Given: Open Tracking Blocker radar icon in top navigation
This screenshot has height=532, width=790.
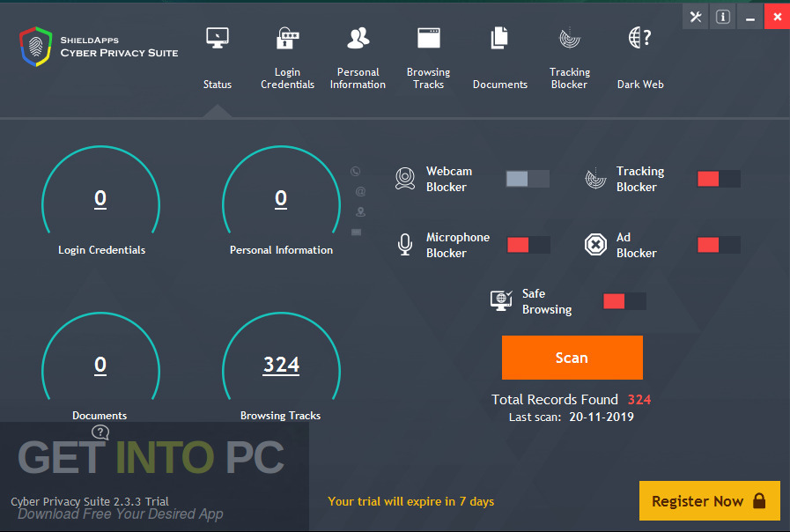Looking at the screenshot, I should pyautogui.click(x=570, y=38).
